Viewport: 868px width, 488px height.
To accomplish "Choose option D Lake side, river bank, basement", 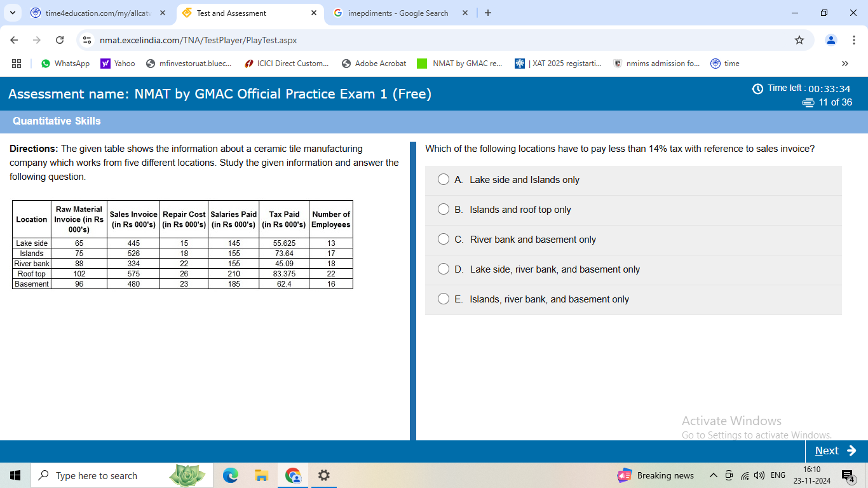I will [x=444, y=269].
